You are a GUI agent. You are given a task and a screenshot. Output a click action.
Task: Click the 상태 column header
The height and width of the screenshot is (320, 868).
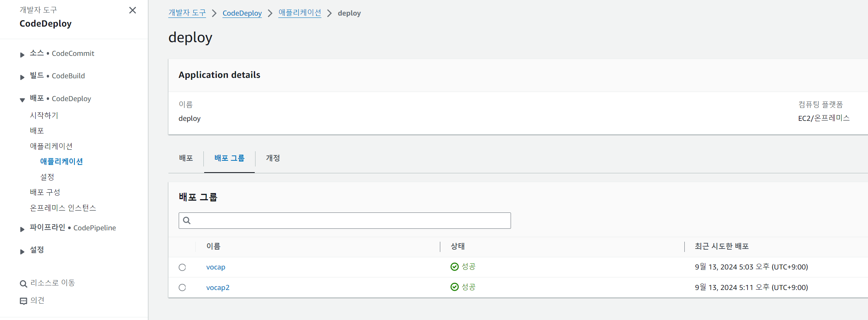click(458, 246)
